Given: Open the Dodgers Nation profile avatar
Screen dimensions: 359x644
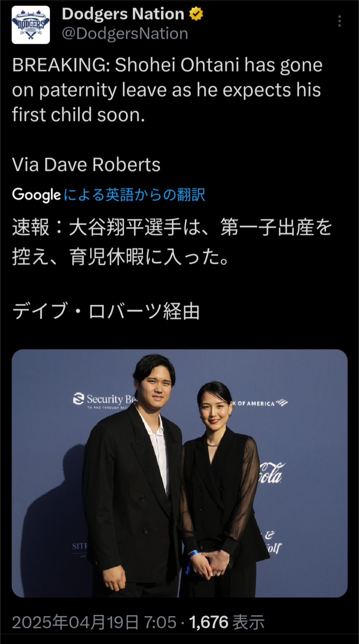Looking at the screenshot, I should click(x=31, y=25).
